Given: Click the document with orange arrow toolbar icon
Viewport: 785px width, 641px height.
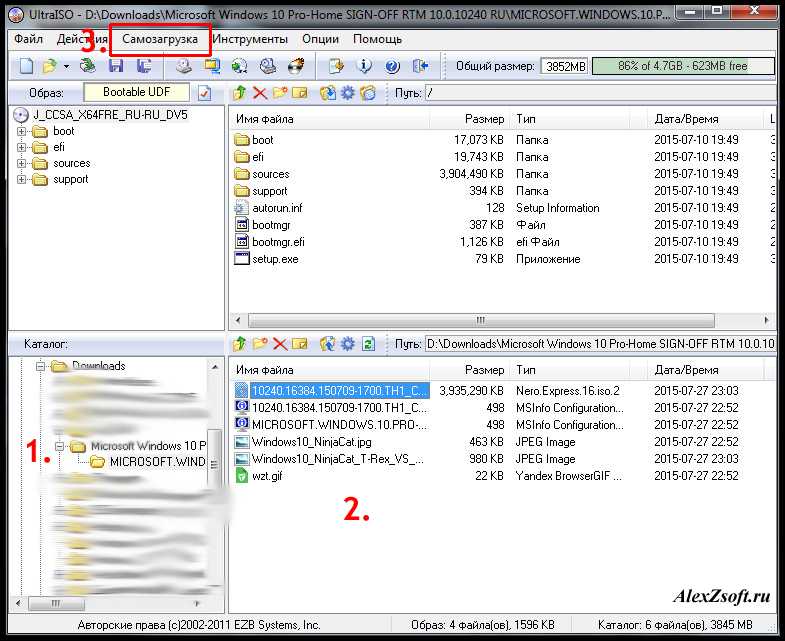Looking at the screenshot, I should coord(336,66).
